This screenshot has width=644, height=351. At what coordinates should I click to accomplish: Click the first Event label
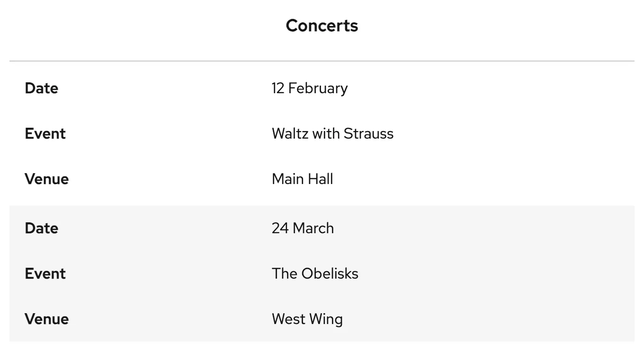point(45,133)
